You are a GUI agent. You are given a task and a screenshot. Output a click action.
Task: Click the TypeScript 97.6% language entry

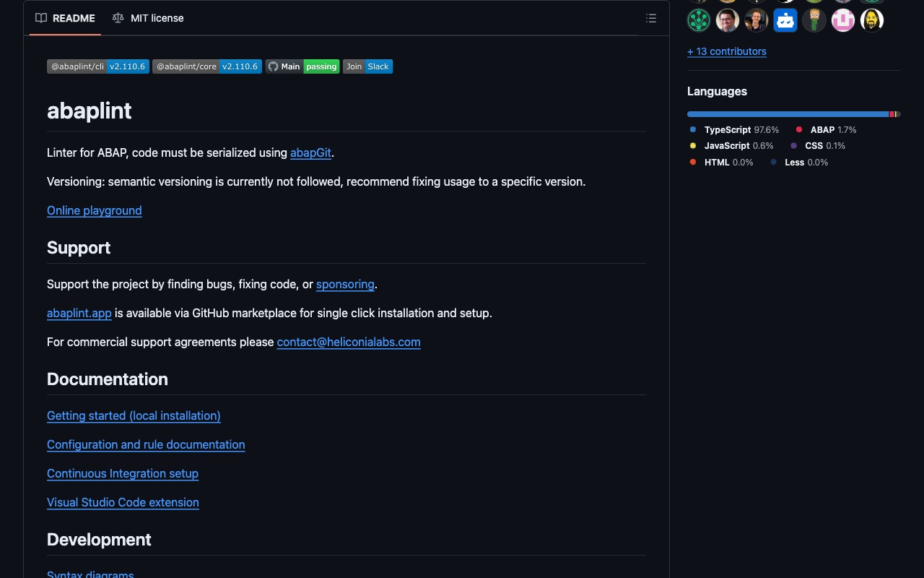pyautogui.click(x=734, y=130)
